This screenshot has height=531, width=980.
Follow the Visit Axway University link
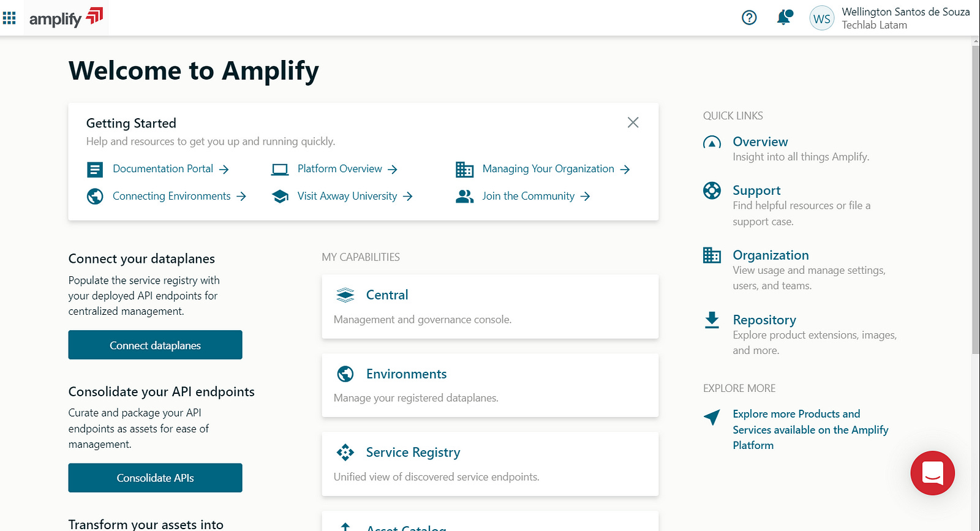(x=347, y=196)
